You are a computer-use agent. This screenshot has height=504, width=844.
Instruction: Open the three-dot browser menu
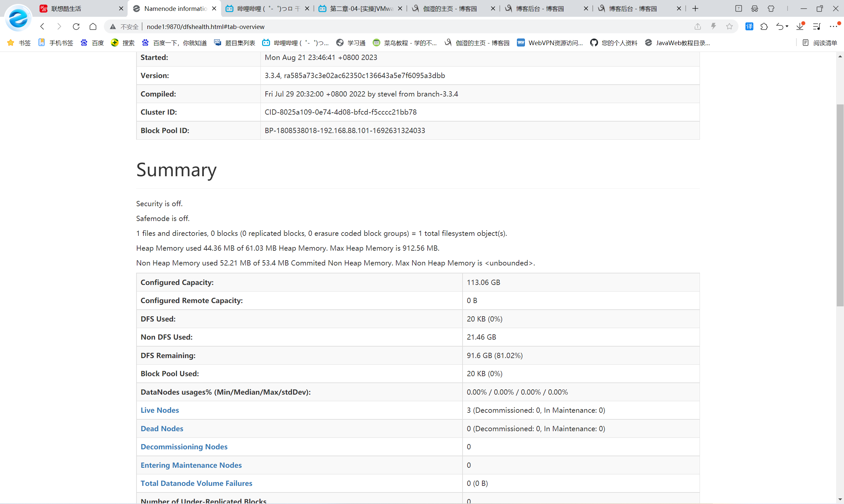833,26
